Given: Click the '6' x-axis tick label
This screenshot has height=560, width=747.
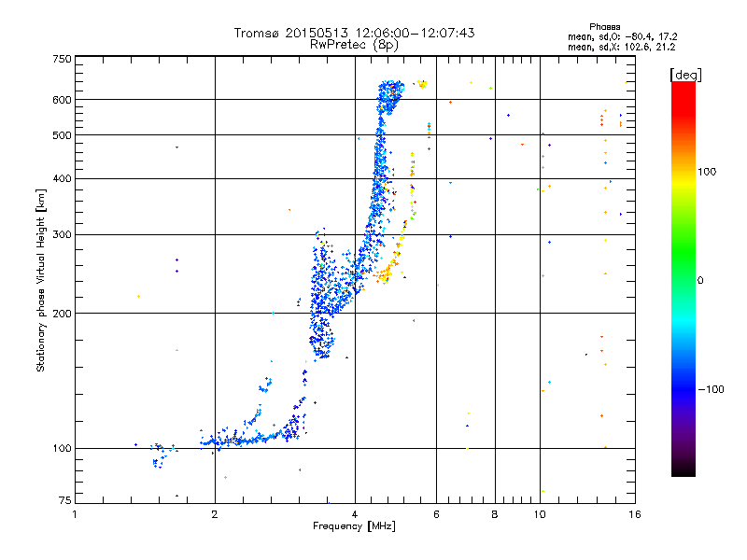Looking at the screenshot, I should pos(436,514).
